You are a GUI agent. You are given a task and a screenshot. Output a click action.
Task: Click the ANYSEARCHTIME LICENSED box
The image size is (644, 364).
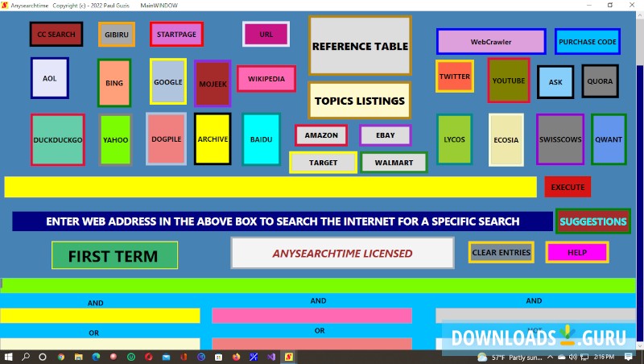coord(343,253)
